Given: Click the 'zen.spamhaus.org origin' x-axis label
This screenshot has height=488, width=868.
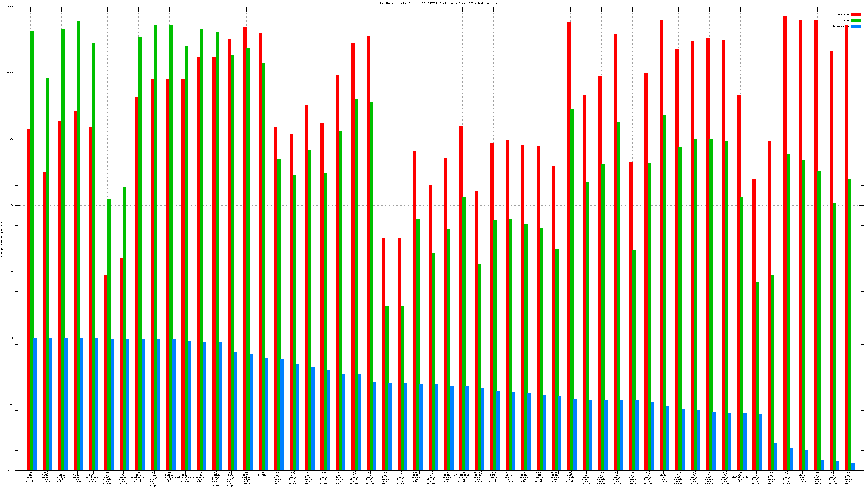Looking at the screenshot, I should coord(92,477).
